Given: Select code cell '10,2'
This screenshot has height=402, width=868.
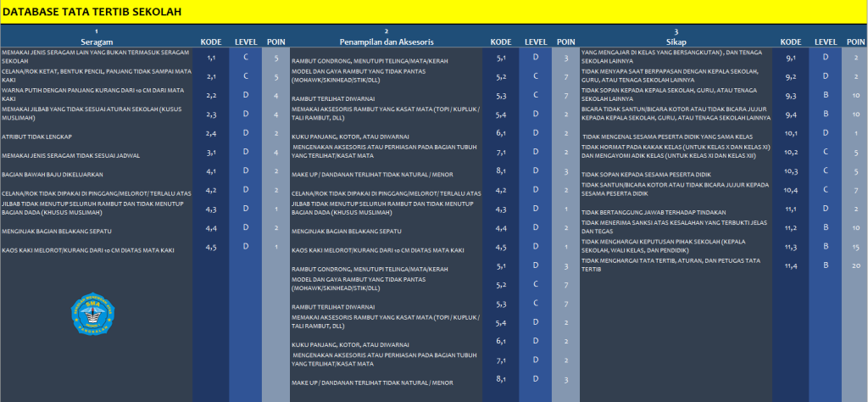Looking at the screenshot, I should click(791, 152).
